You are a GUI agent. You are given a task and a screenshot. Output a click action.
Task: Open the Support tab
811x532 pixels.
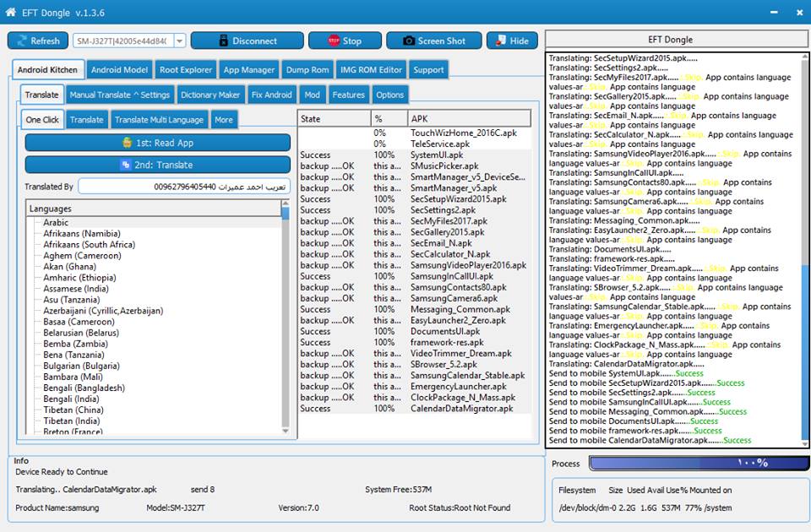click(428, 70)
